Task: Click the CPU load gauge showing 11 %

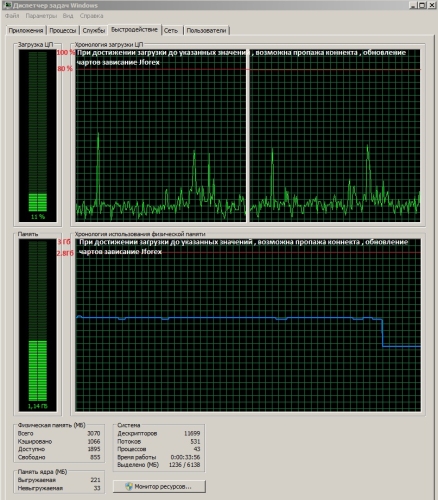Action: [38, 136]
